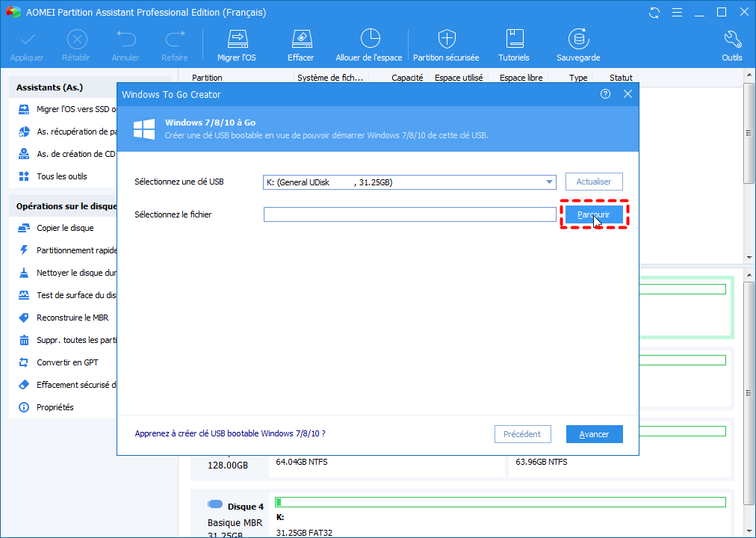Click the Actualiser button

pos(594,182)
